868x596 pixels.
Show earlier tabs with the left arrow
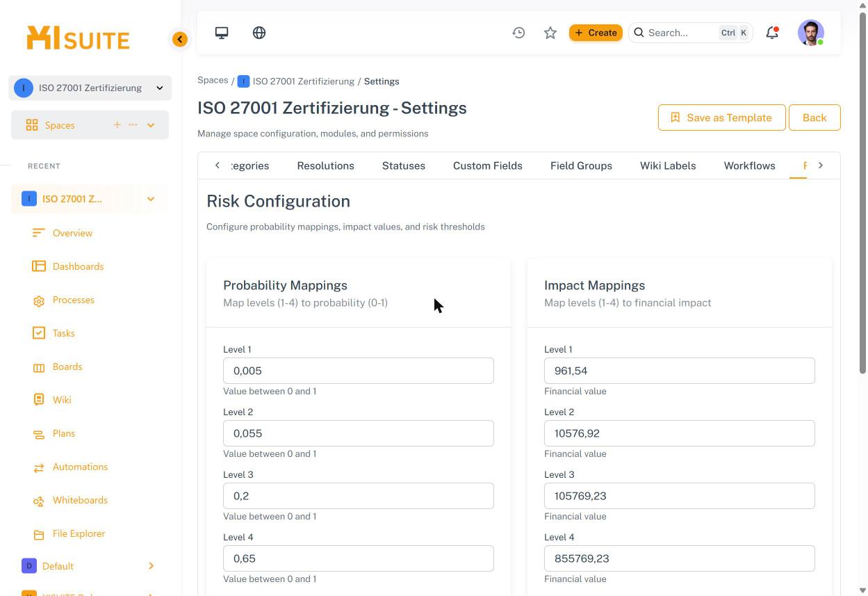coord(218,166)
